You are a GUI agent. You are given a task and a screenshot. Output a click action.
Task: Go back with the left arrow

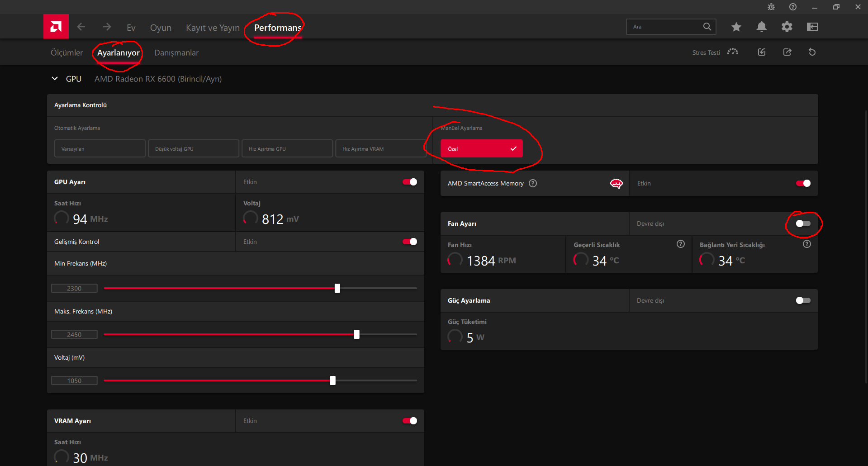pyautogui.click(x=81, y=27)
